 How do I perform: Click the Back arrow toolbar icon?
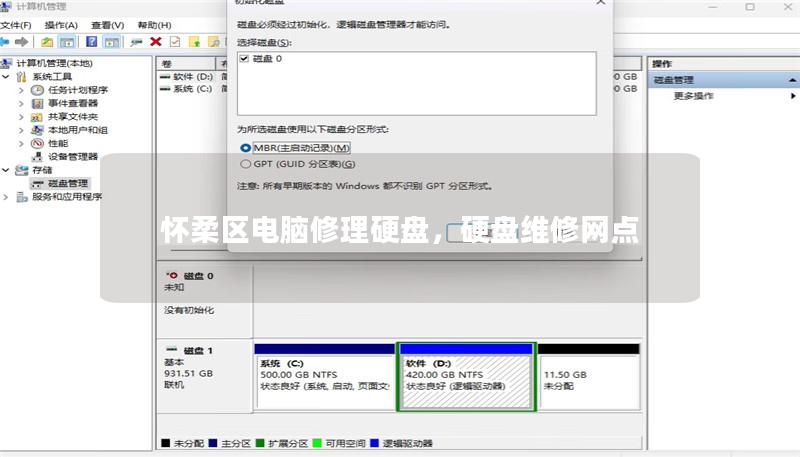[x=5, y=42]
